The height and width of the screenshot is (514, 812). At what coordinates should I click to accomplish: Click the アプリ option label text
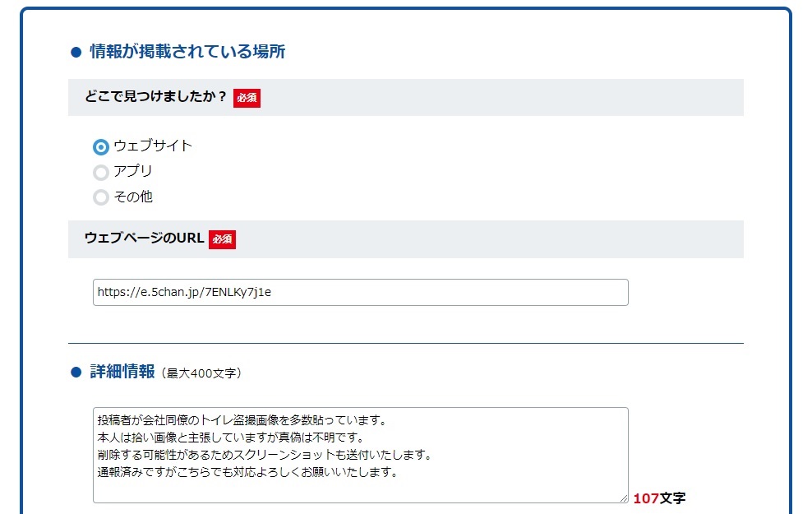(133, 171)
